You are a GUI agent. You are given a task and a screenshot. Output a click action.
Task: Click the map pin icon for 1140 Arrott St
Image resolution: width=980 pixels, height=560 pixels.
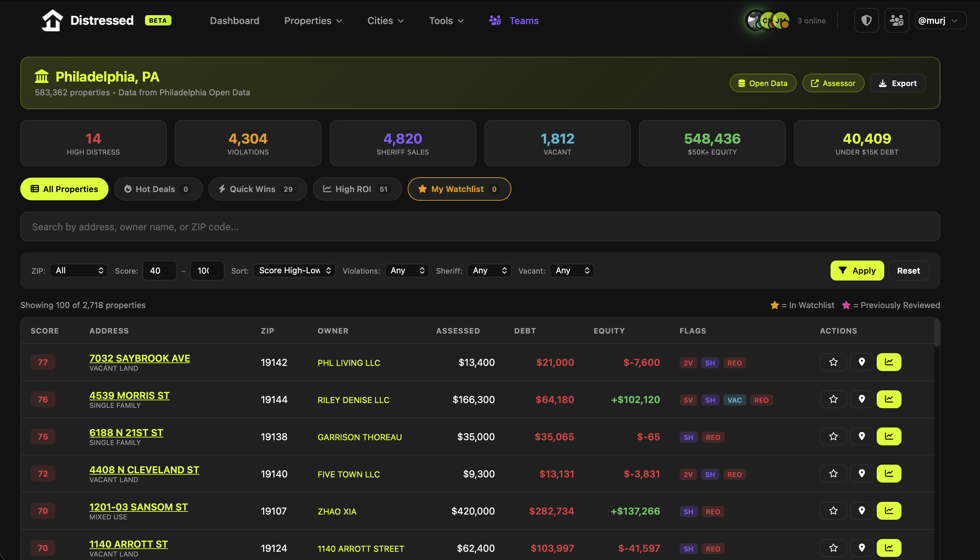pos(862,548)
